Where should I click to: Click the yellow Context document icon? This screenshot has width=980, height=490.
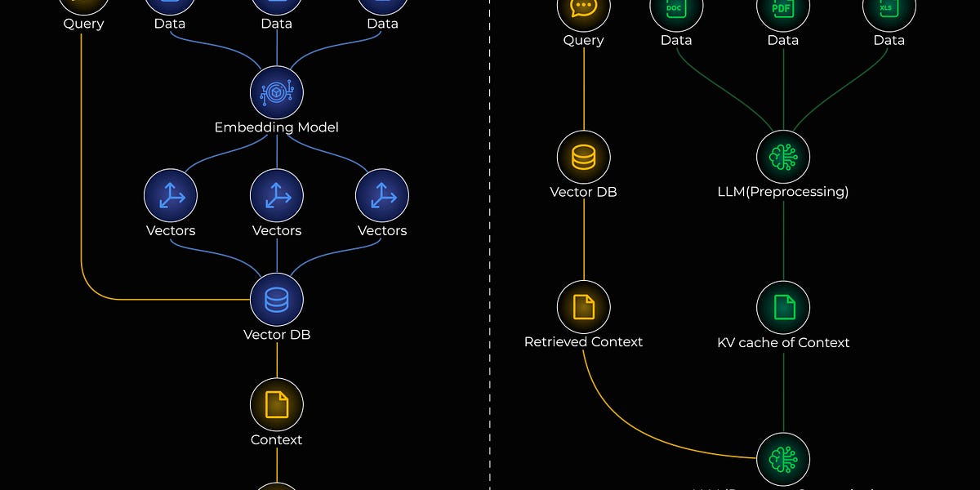point(277,404)
